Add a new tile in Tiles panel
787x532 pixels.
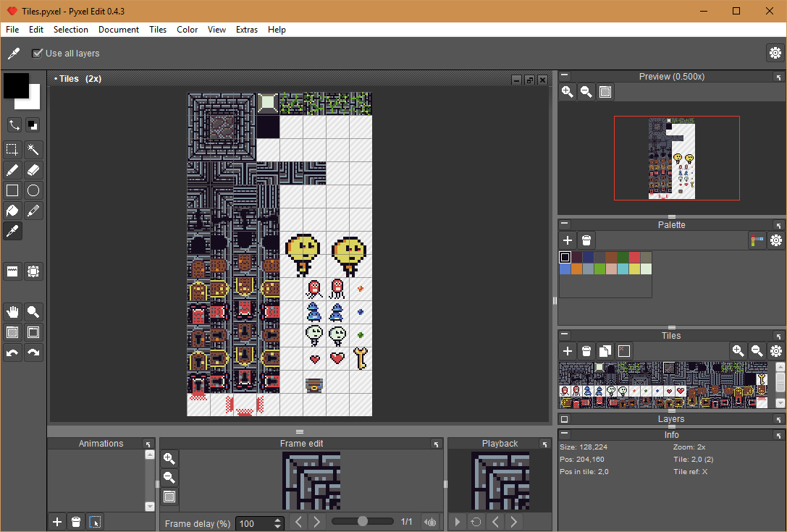(568, 351)
